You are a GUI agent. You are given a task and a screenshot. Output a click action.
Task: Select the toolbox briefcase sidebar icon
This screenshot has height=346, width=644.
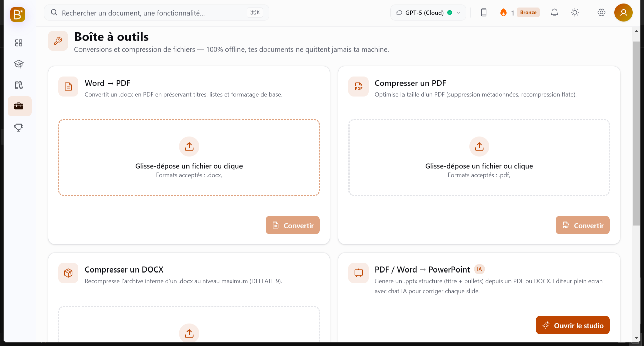(19, 106)
